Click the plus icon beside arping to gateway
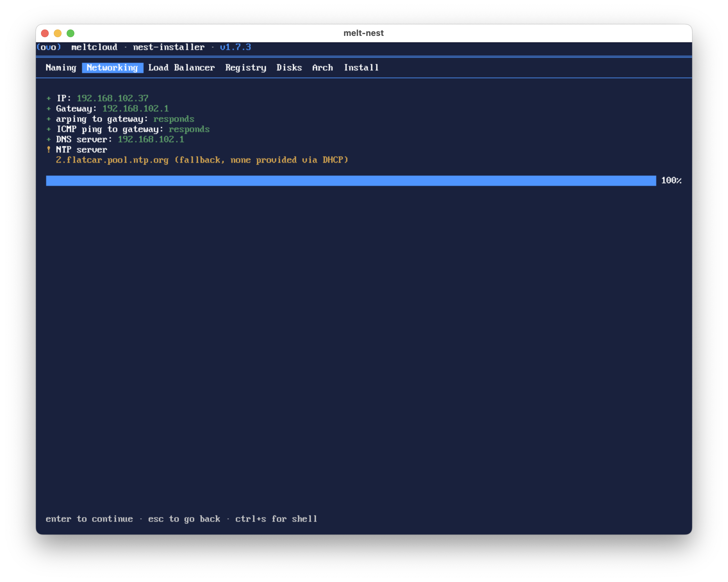This screenshot has width=728, height=582. (x=49, y=119)
